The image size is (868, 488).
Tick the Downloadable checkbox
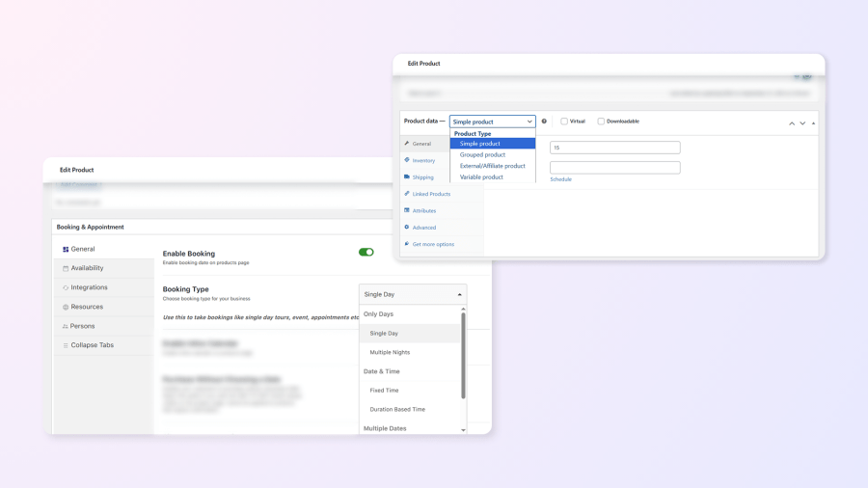coord(601,122)
